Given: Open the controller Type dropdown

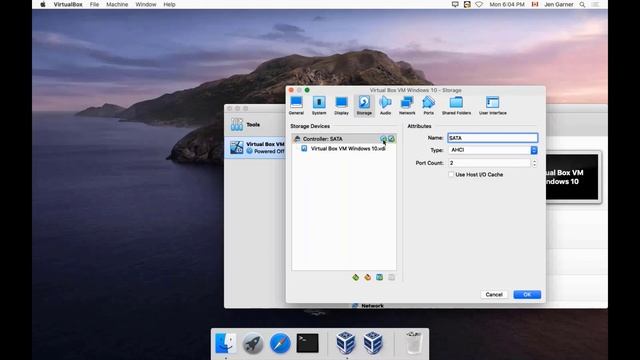Looking at the screenshot, I should [493, 150].
